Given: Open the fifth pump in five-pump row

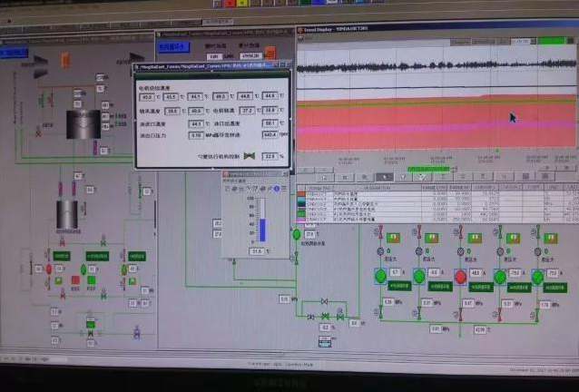Looking at the screenshot, I should (537, 277).
